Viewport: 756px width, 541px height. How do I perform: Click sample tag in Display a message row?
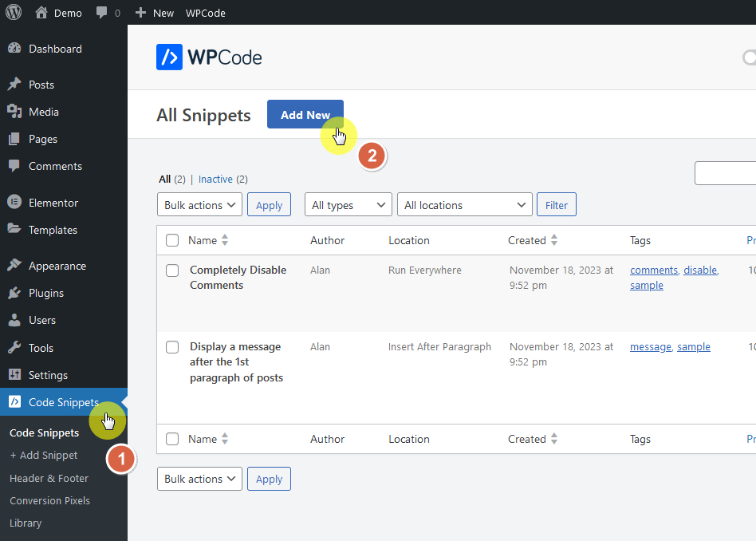(x=693, y=347)
